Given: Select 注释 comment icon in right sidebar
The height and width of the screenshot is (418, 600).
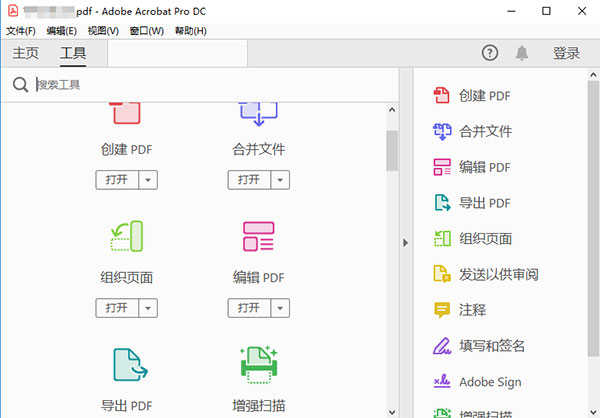Looking at the screenshot, I should pyautogui.click(x=442, y=310).
